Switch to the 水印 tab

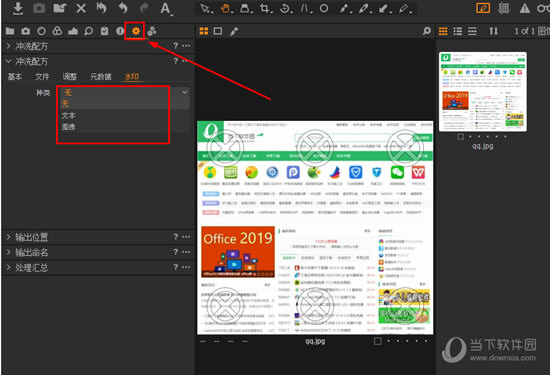pyautogui.click(x=132, y=76)
